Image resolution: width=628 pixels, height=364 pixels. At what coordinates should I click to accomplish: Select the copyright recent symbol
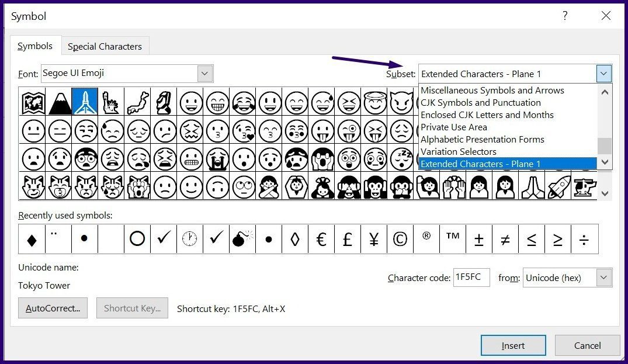(400, 239)
